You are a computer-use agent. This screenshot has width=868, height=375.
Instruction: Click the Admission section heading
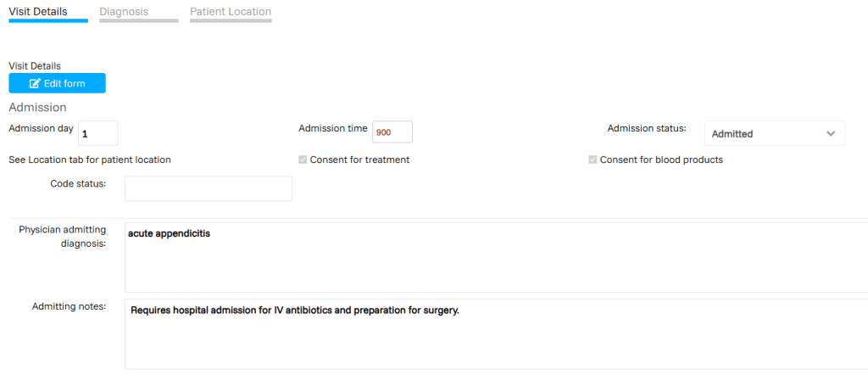37,108
